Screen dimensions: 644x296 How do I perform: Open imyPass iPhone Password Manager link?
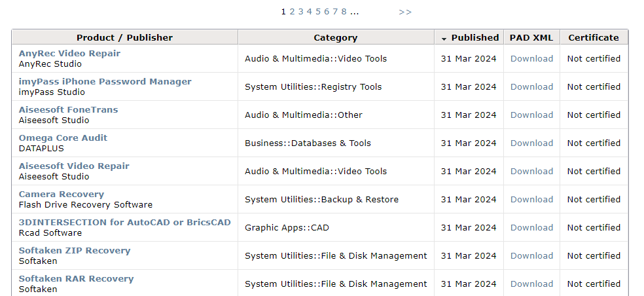click(105, 81)
